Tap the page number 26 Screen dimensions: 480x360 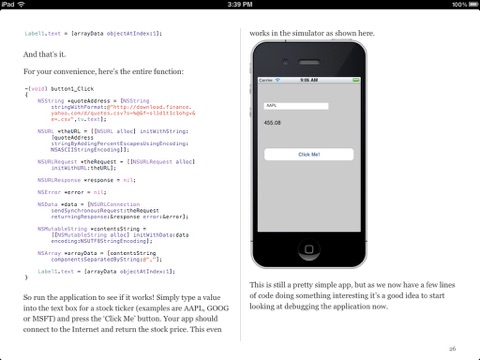click(452, 349)
